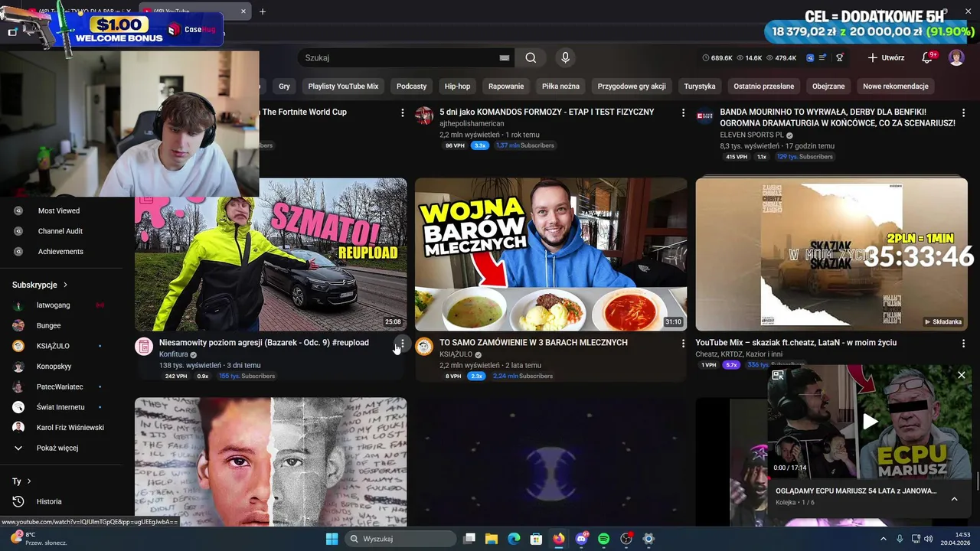Open more options for TO SAMO ZAMÓWIENIE video
This screenshot has width=980, height=551.
[683, 344]
